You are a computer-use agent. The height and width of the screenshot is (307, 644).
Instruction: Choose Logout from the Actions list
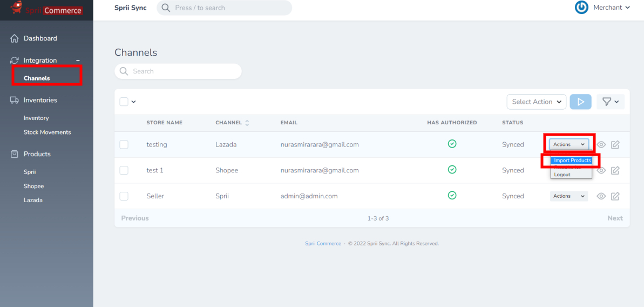click(562, 175)
